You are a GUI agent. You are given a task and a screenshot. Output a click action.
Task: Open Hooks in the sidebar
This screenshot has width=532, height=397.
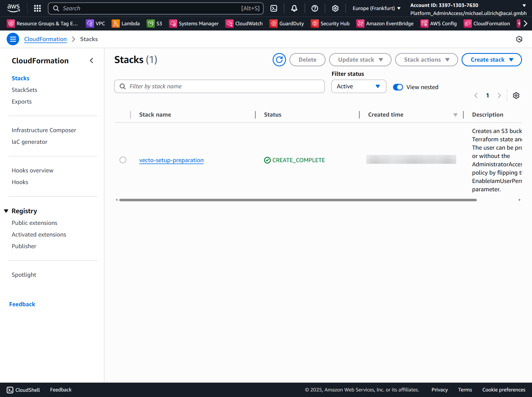[20, 182]
